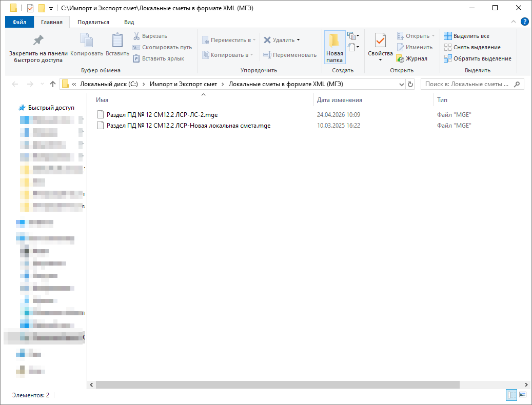This screenshot has height=405, width=532.
Task: Select file Раздел ПД № 12 СМ12.2 ЛСР-ЛС-2.mge
Action: coord(162,115)
